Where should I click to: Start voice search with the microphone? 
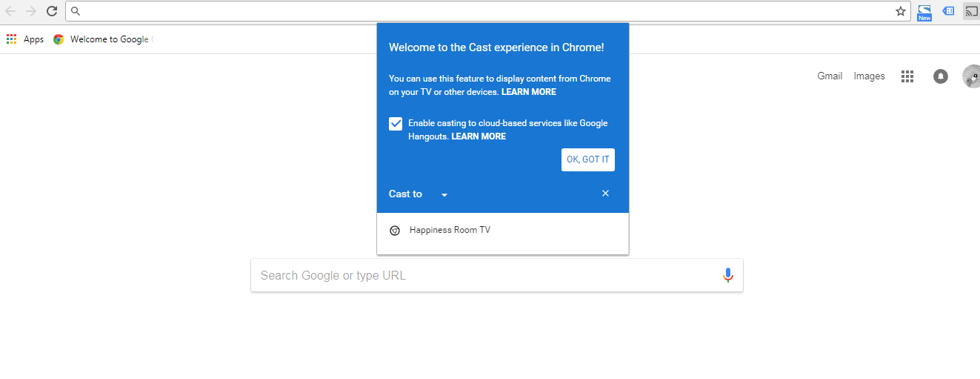tap(727, 275)
